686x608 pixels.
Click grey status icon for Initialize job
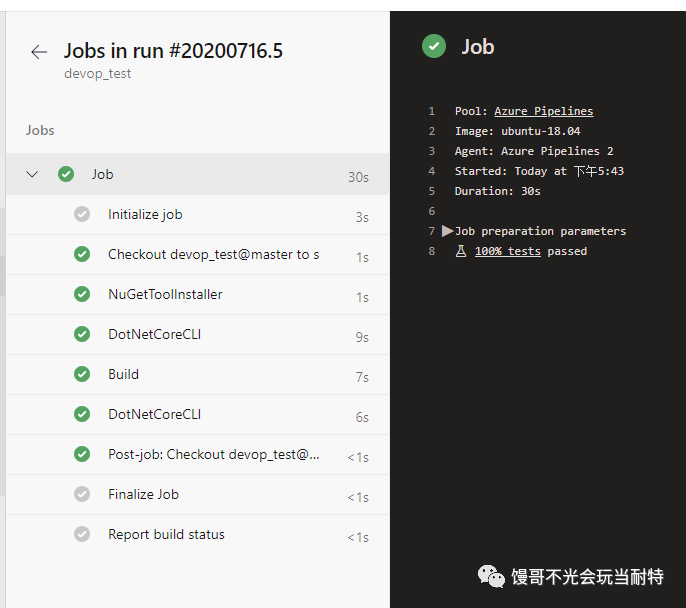coord(82,214)
